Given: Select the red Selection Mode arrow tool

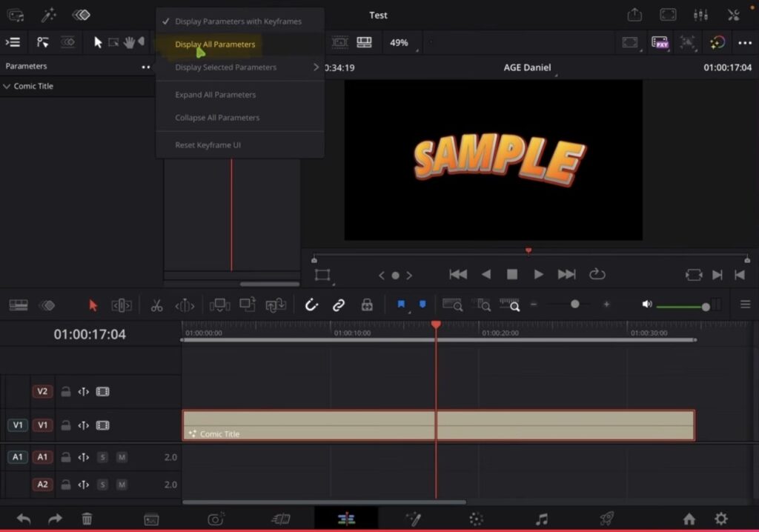Looking at the screenshot, I should point(93,305).
